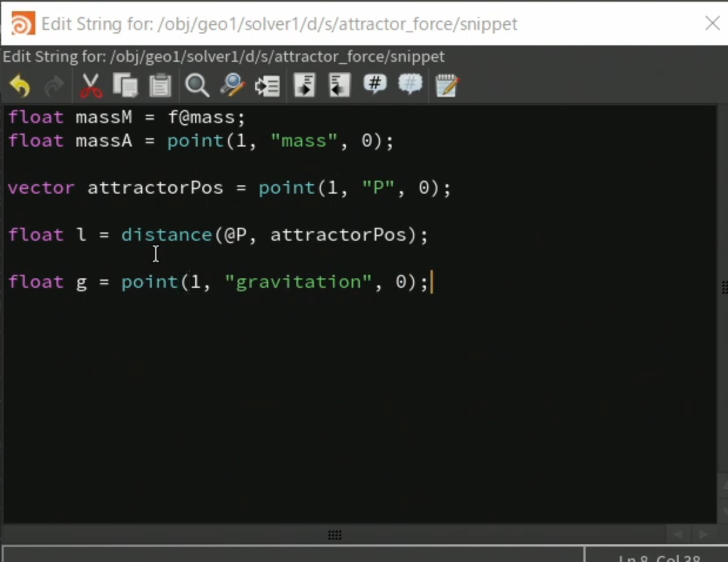Unindent the selection with the left-arrow page icon

[x=339, y=86]
